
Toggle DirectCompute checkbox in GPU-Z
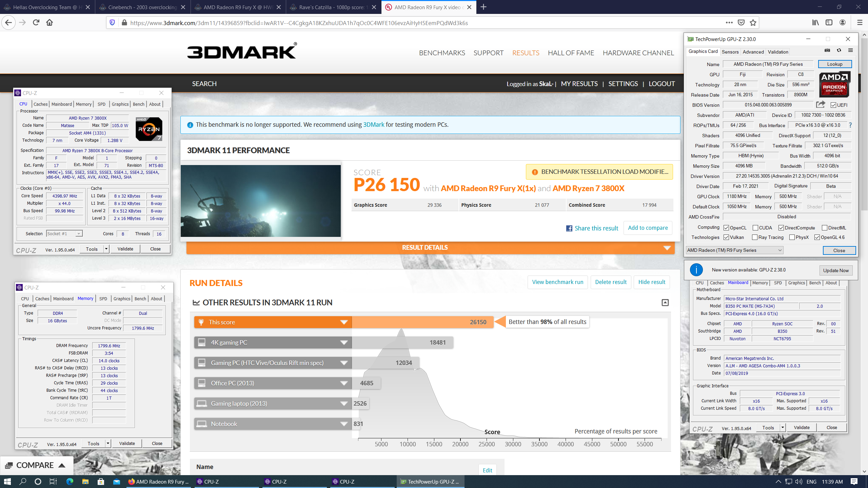pos(781,228)
